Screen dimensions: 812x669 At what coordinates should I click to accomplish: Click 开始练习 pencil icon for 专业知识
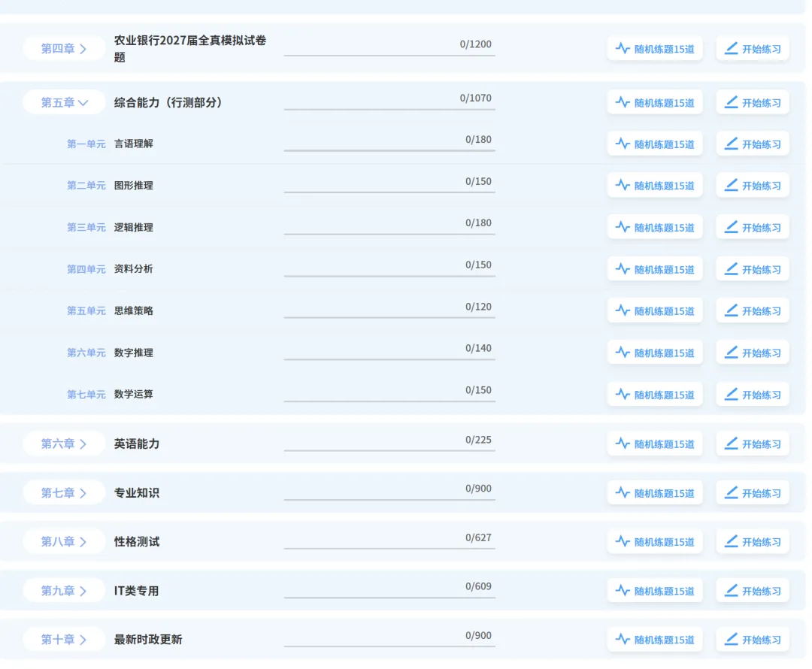732,493
